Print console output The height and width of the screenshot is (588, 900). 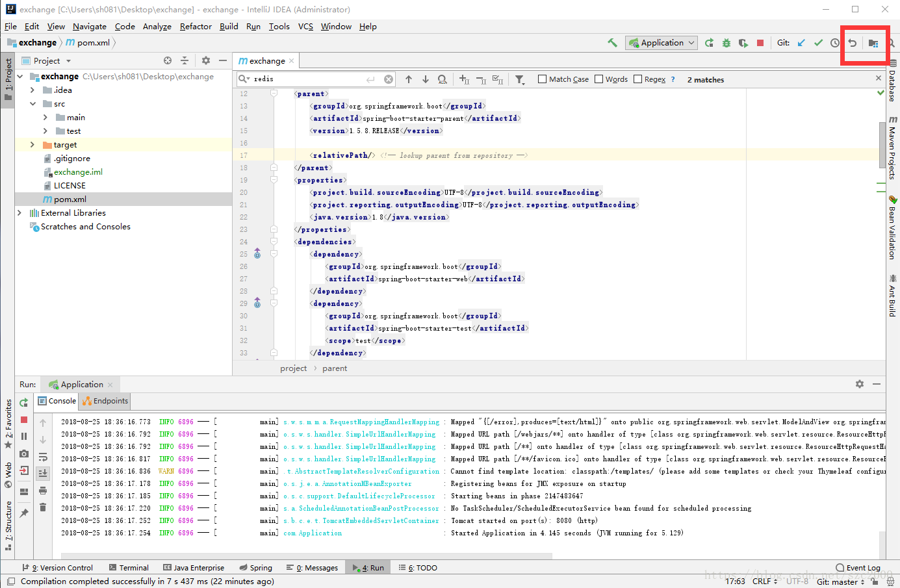coord(43,491)
